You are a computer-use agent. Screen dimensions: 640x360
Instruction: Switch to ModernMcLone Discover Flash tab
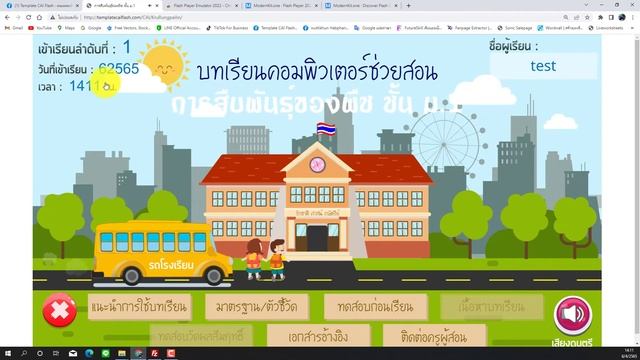(x=361, y=6)
